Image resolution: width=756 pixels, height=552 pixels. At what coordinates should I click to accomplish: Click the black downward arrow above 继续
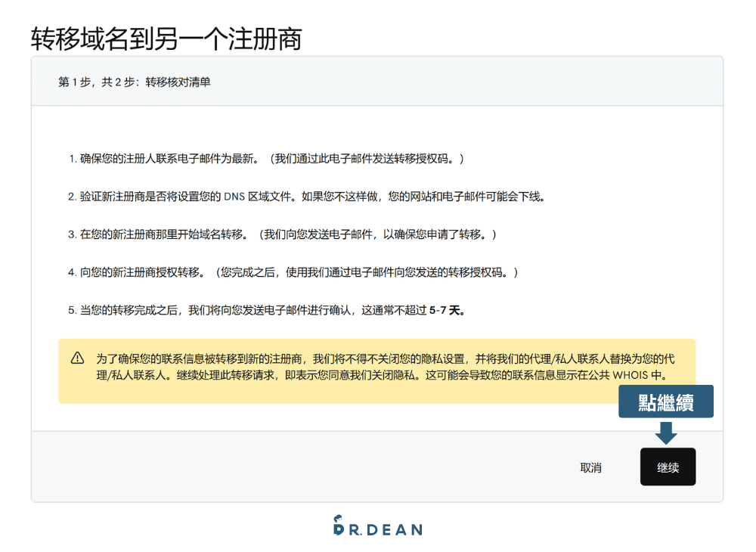tap(667, 433)
